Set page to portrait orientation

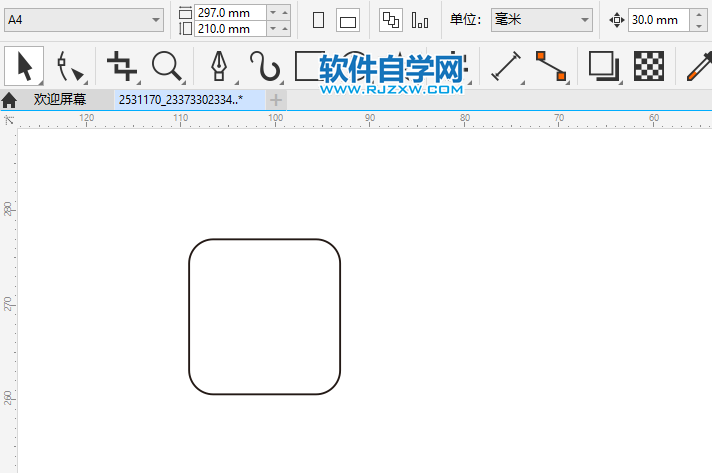pyautogui.click(x=318, y=20)
